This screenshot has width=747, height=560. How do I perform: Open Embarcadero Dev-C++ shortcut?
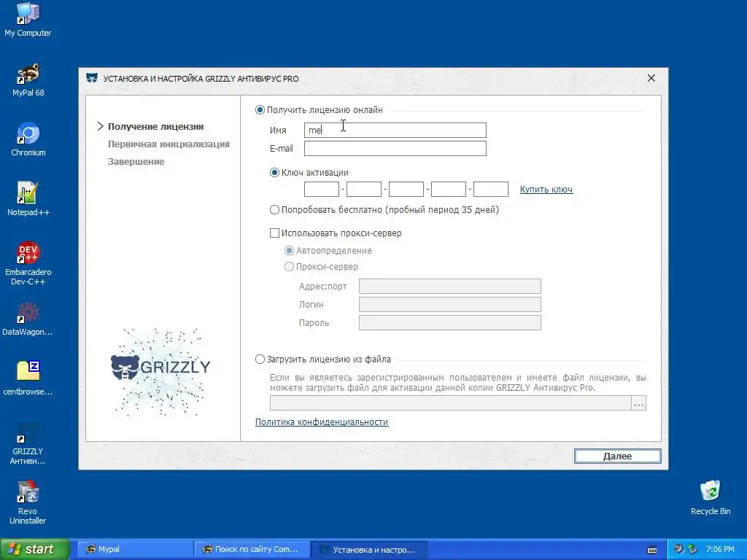coord(28,263)
